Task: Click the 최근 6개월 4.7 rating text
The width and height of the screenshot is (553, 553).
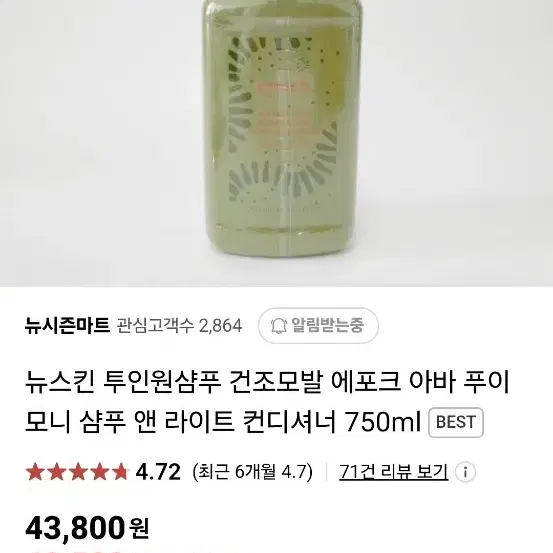Action: point(253,472)
